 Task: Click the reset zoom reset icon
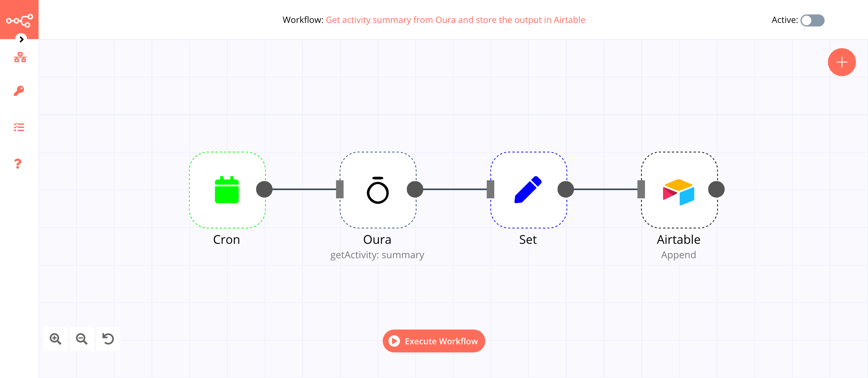point(108,338)
